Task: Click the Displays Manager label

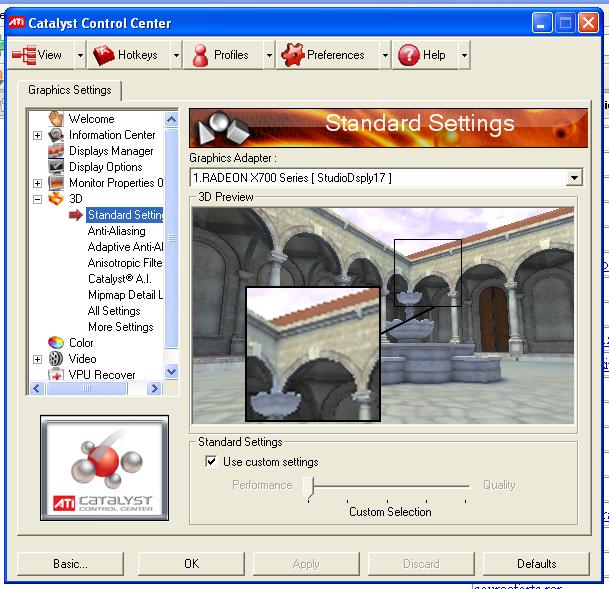Action: (111, 151)
